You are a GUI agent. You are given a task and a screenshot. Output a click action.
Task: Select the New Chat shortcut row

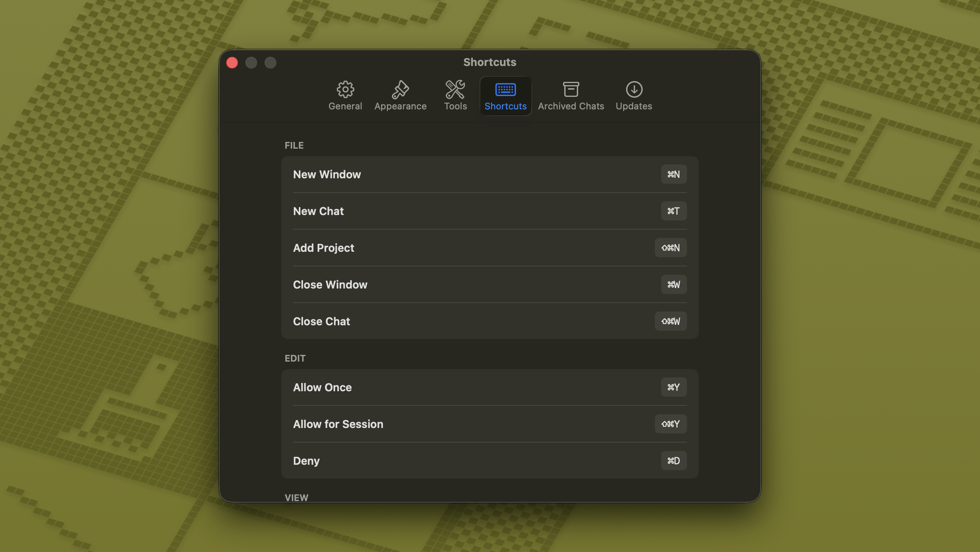[x=459, y=211]
